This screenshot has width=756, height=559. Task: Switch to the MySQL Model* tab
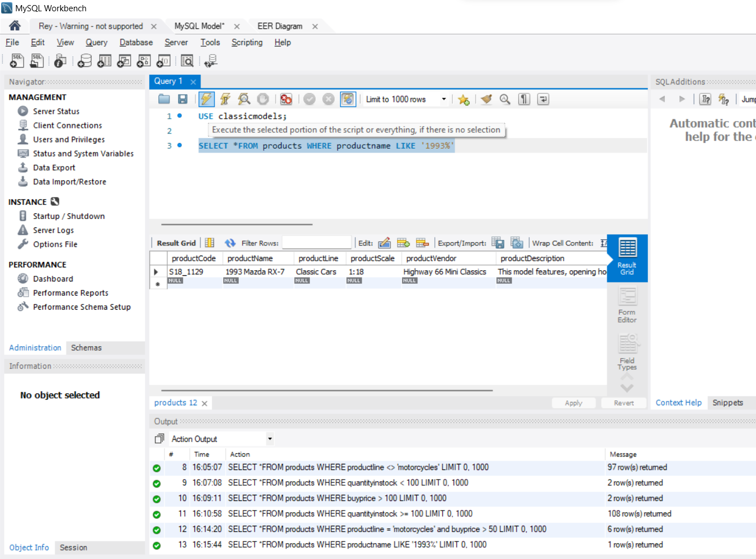click(x=199, y=26)
